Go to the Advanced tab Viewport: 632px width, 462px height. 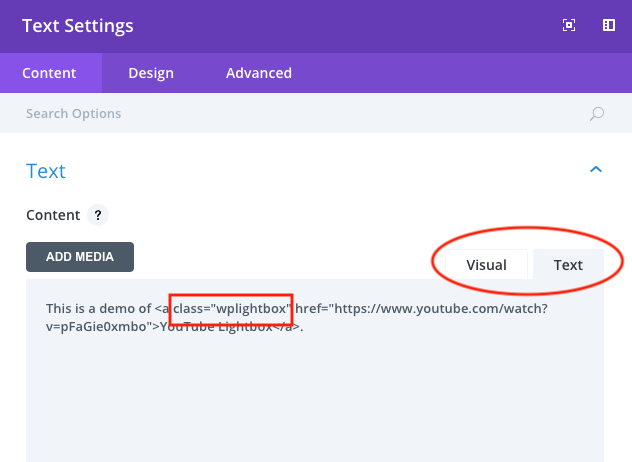pos(259,73)
